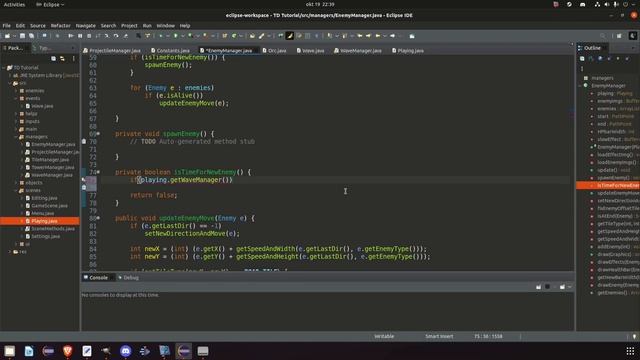Click the toolbar search magnifier icon
This screenshot has height=360, width=640.
(x=603, y=36)
